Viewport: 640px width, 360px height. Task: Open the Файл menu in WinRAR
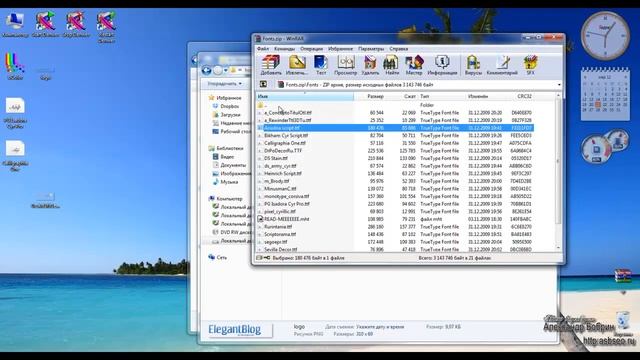click(x=263, y=49)
